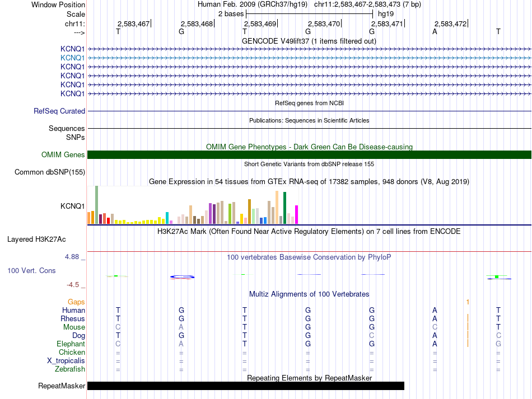Click the Mouse species label
Screen dimensions: 532x399
click(74, 327)
